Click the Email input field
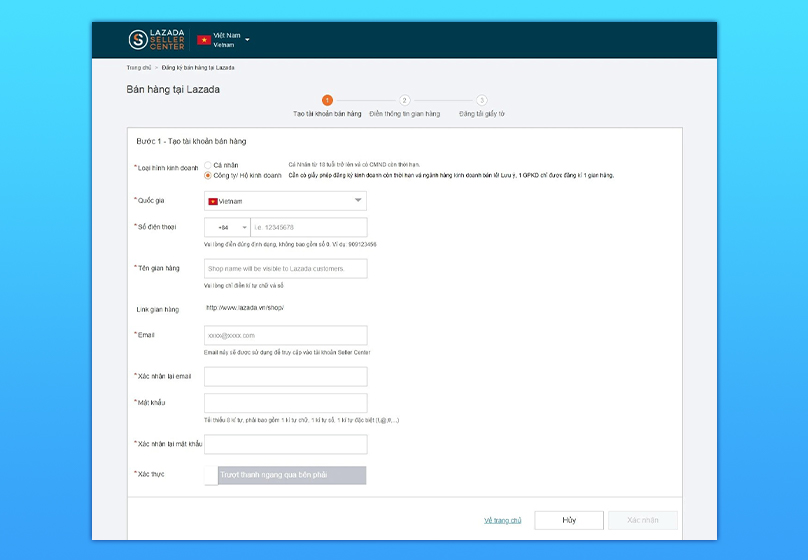Image resolution: width=808 pixels, height=560 pixels. 285,335
